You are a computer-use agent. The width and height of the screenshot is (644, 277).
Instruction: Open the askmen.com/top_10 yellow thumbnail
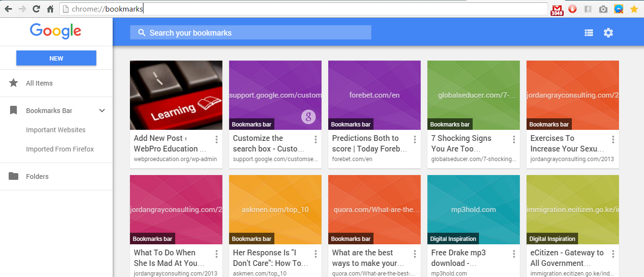[275, 210]
